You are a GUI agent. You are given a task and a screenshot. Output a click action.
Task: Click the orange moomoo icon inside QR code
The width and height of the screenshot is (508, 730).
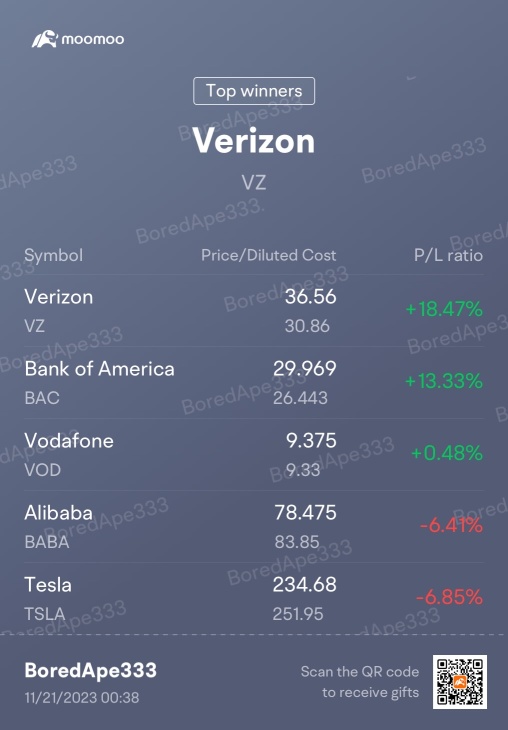460,682
